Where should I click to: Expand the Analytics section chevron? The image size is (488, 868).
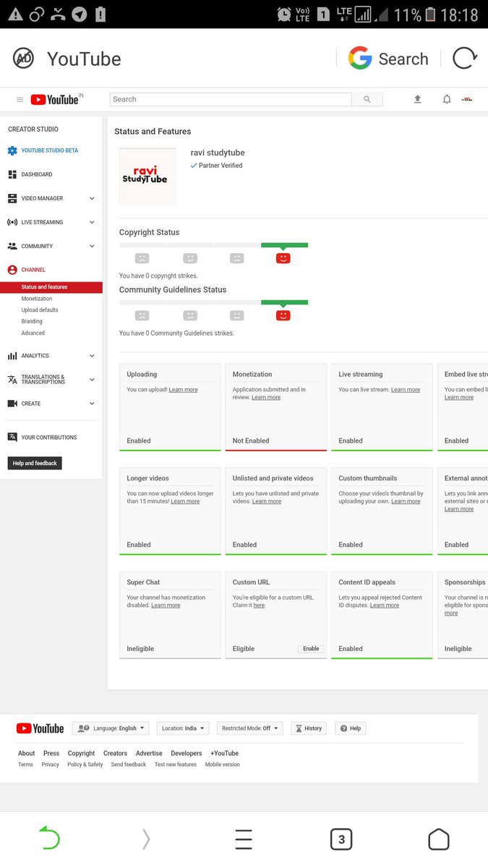[x=92, y=356]
